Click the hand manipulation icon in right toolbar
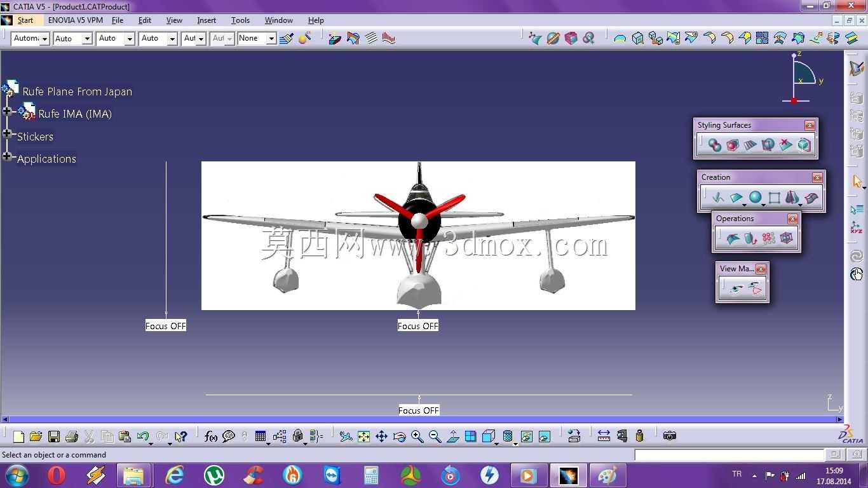Viewport: 868px width, 488px height. point(857,274)
